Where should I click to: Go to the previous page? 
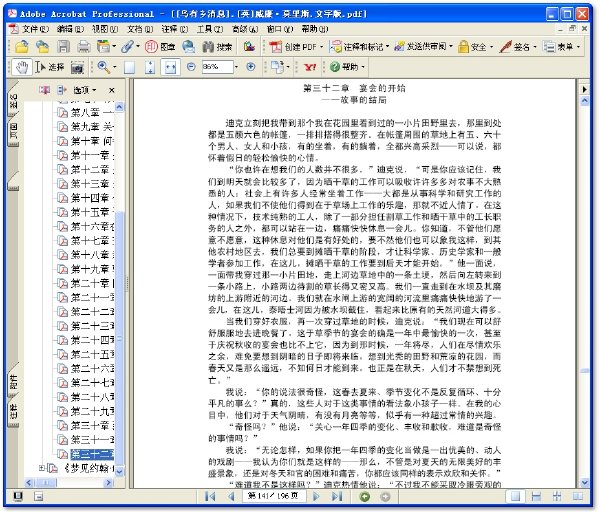231,496
